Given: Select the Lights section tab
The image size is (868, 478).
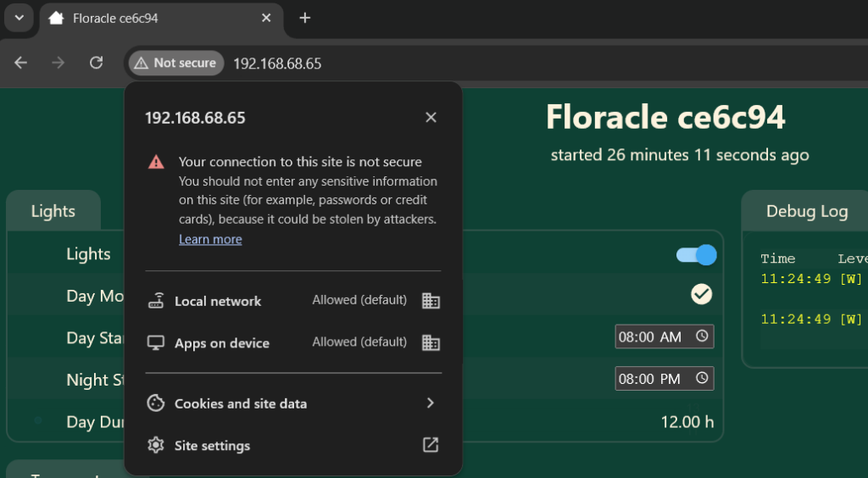Looking at the screenshot, I should tap(53, 211).
